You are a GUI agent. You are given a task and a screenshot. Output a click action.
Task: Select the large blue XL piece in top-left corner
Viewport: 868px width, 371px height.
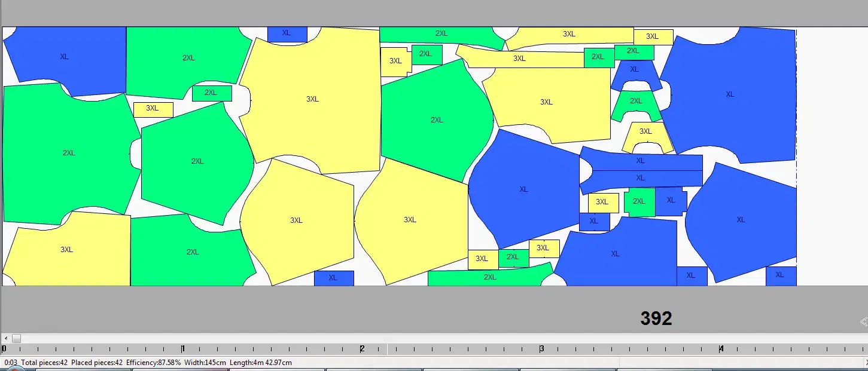[x=64, y=57]
